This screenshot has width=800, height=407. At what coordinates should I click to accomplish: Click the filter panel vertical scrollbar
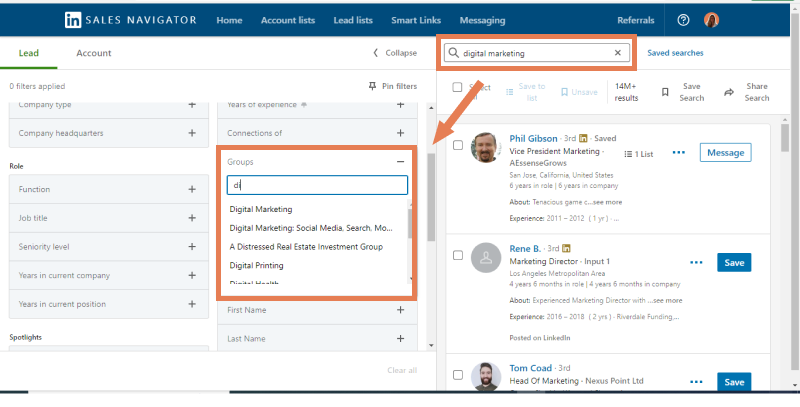coord(431,197)
